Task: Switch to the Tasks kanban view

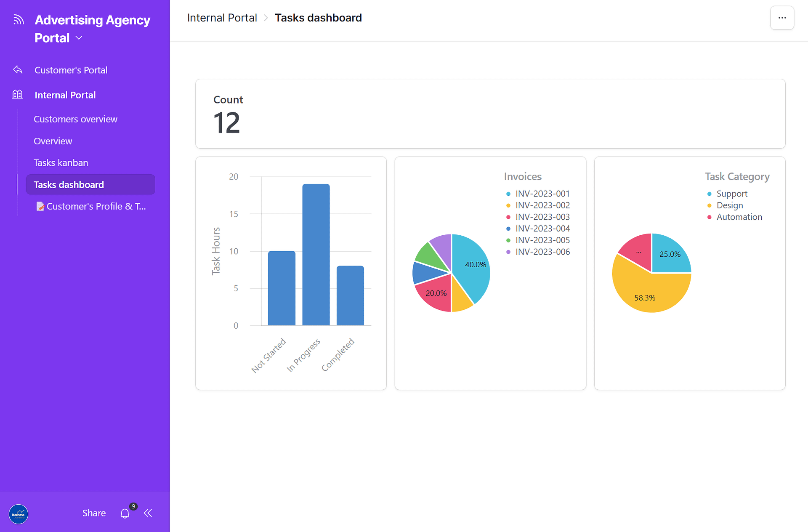Action: [61, 162]
